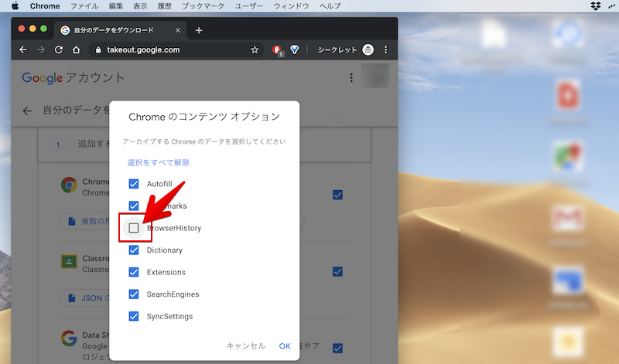Click the red extension icon in toolbar
The width and height of the screenshot is (619, 364).
pyautogui.click(x=278, y=49)
